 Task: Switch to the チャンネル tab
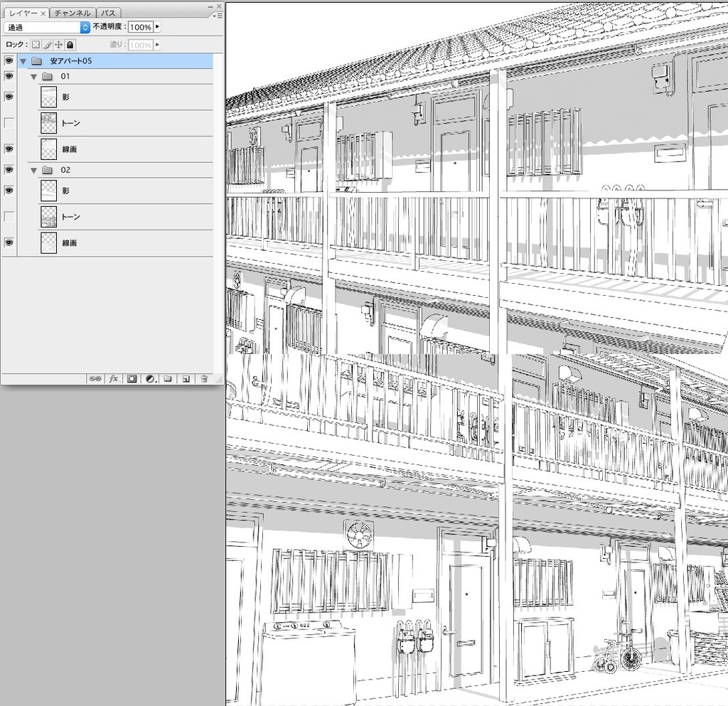point(73,13)
